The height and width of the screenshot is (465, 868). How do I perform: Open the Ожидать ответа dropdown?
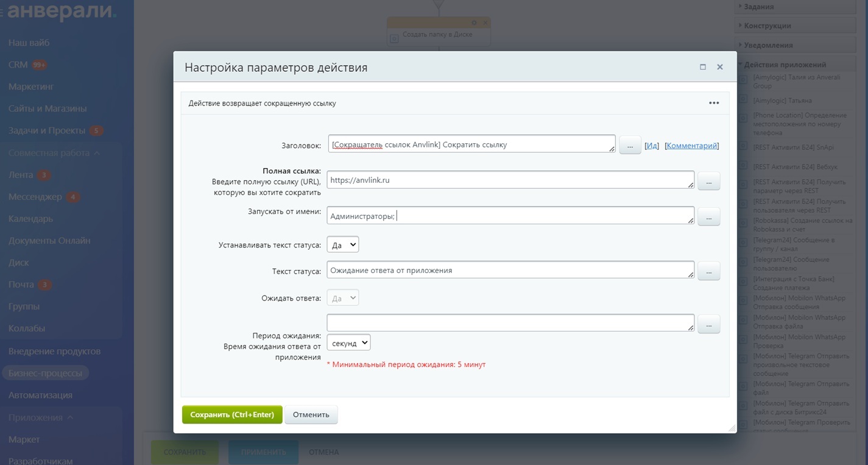[x=343, y=298]
